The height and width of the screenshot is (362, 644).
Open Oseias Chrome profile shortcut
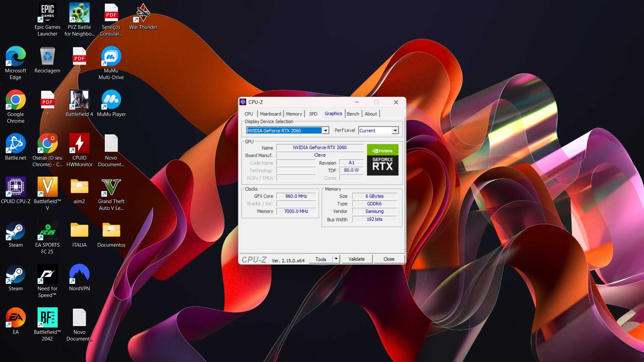pyautogui.click(x=47, y=150)
